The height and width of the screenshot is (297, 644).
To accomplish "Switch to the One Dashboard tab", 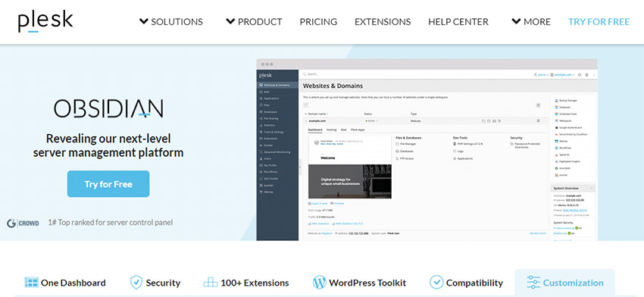I will (x=65, y=283).
